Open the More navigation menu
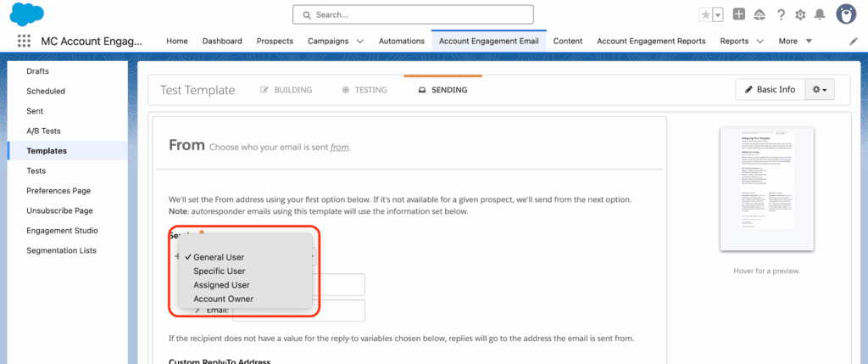The height and width of the screenshot is (364, 868). click(795, 41)
